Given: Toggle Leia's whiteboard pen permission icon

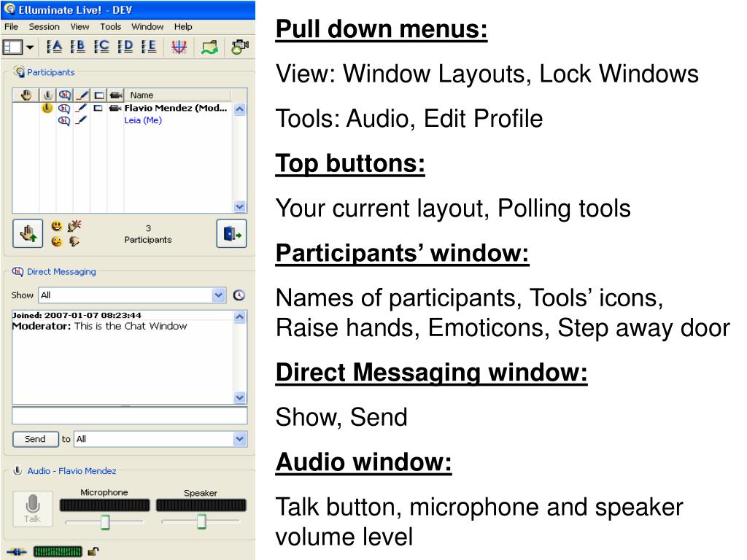Looking at the screenshot, I should 82,120.
